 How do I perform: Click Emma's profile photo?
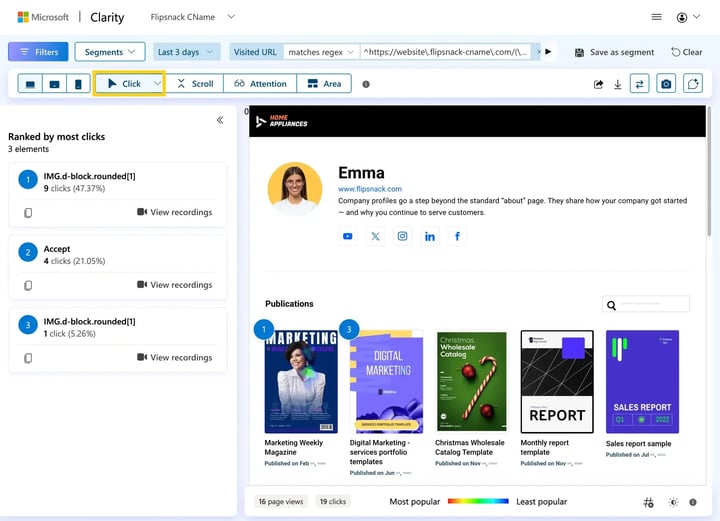[x=295, y=189]
